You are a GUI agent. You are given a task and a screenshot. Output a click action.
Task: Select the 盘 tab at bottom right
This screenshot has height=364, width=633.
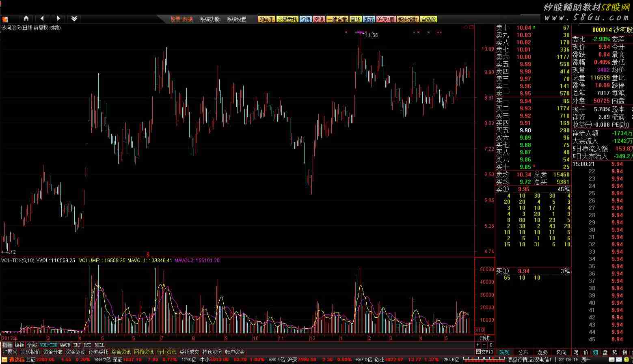pyautogui.click(x=605, y=352)
